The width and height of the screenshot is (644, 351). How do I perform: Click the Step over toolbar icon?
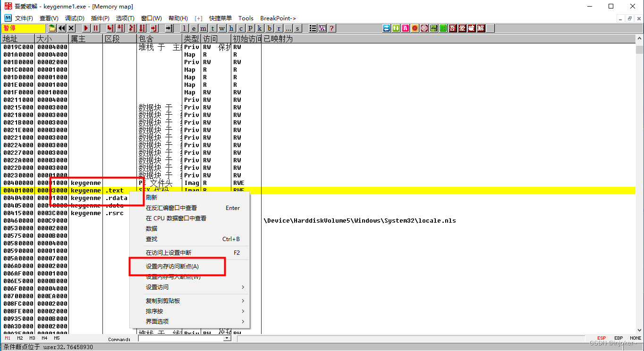pyautogui.click(x=120, y=28)
